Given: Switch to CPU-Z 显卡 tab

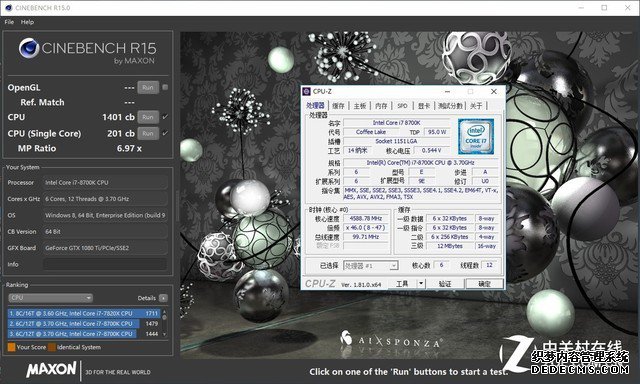Looking at the screenshot, I should [x=424, y=106].
